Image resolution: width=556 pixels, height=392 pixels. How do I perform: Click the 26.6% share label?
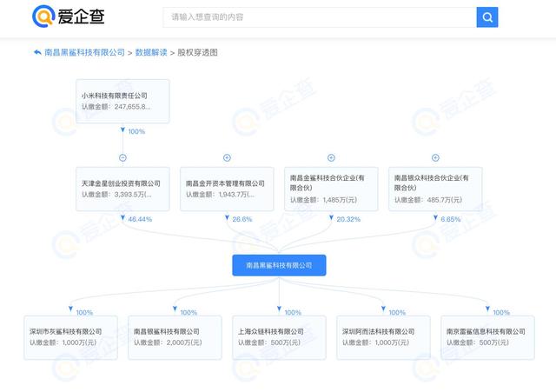(x=242, y=219)
